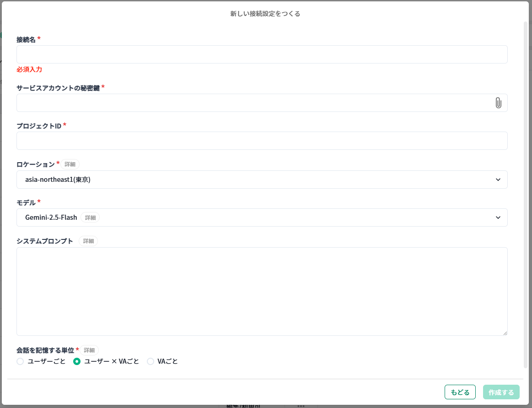Click the 作成する button
The image size is (532, 408).
501,392
